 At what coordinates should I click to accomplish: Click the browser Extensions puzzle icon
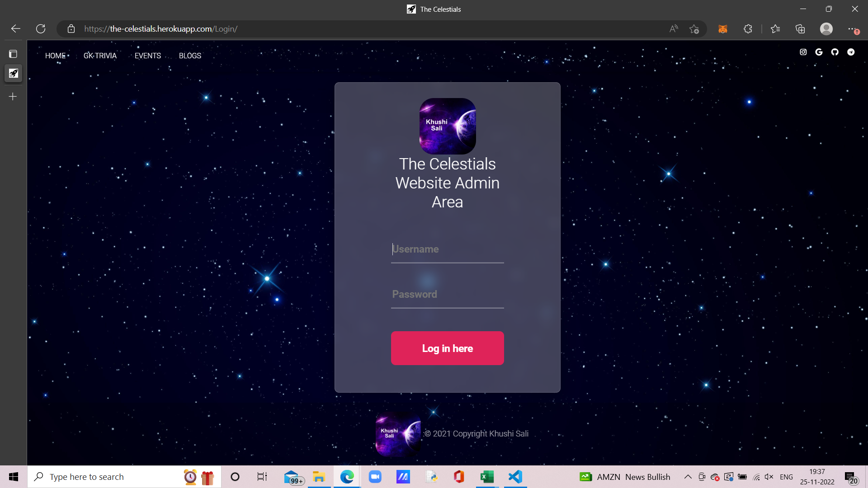coord(748,29)
